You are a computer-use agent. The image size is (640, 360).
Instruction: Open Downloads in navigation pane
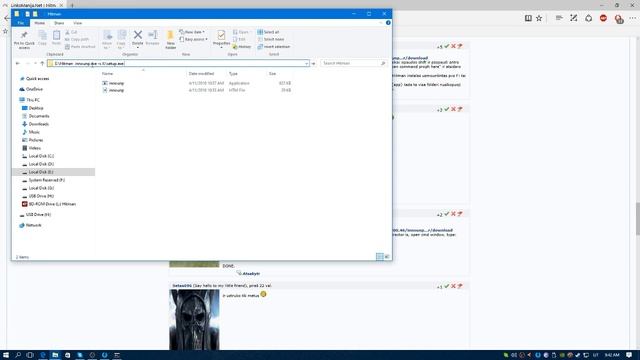click(x=39, y=124)
